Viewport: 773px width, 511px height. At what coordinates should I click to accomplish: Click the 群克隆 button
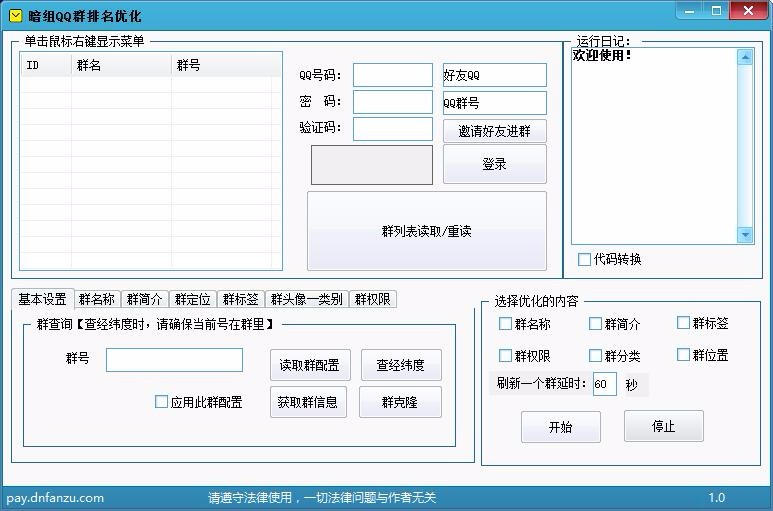[400, 402]
